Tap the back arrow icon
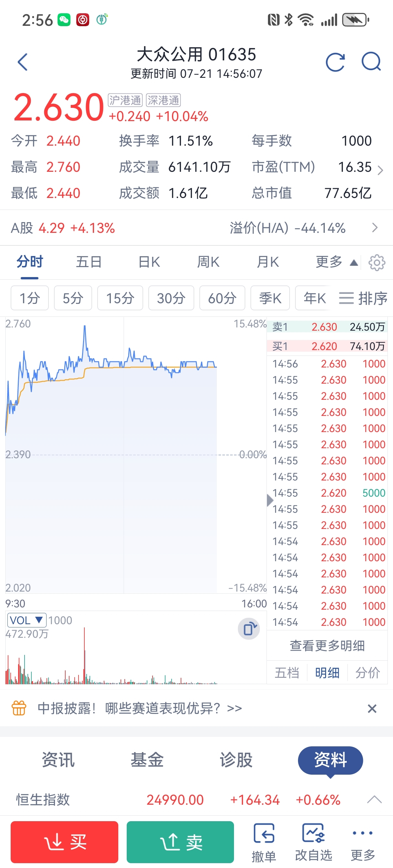This screenshot has height=868, width=393. click(22, 62)
